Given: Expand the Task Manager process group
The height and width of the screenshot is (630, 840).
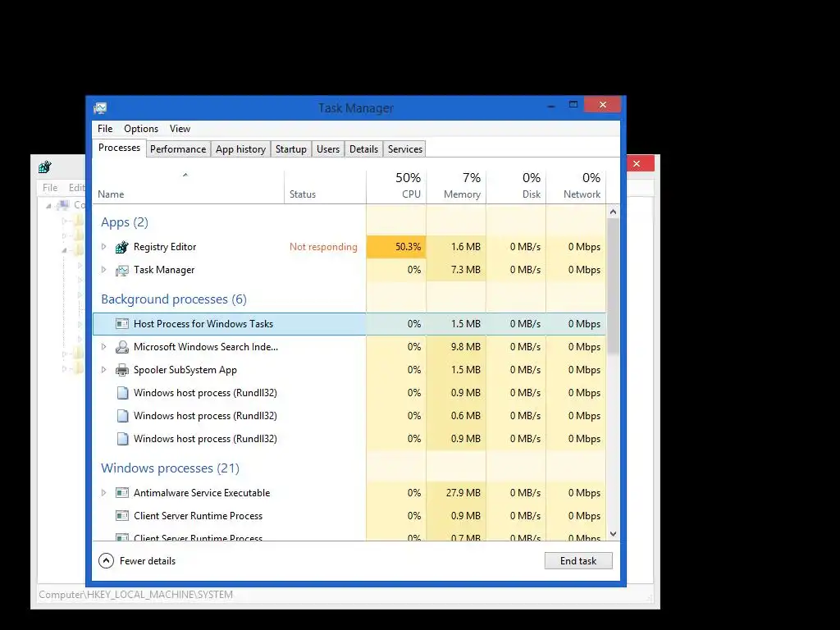Looking at the screenshot, I should [104, 270].
